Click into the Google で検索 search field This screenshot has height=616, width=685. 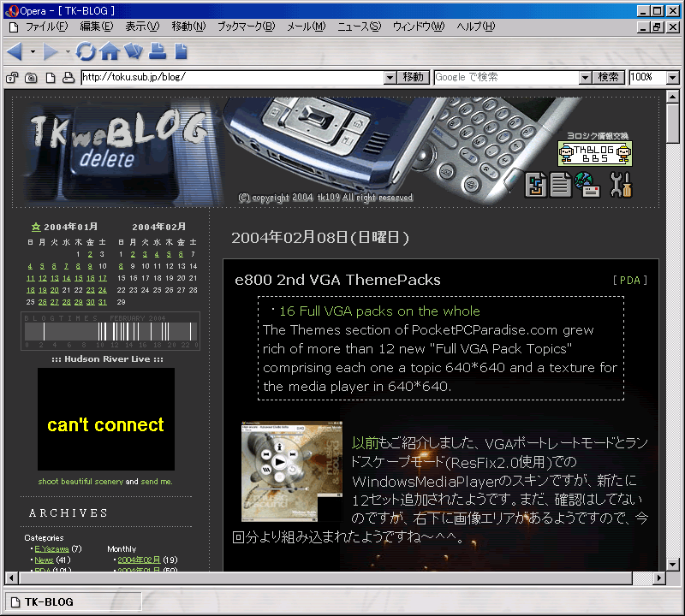click(x=507, y=78)
